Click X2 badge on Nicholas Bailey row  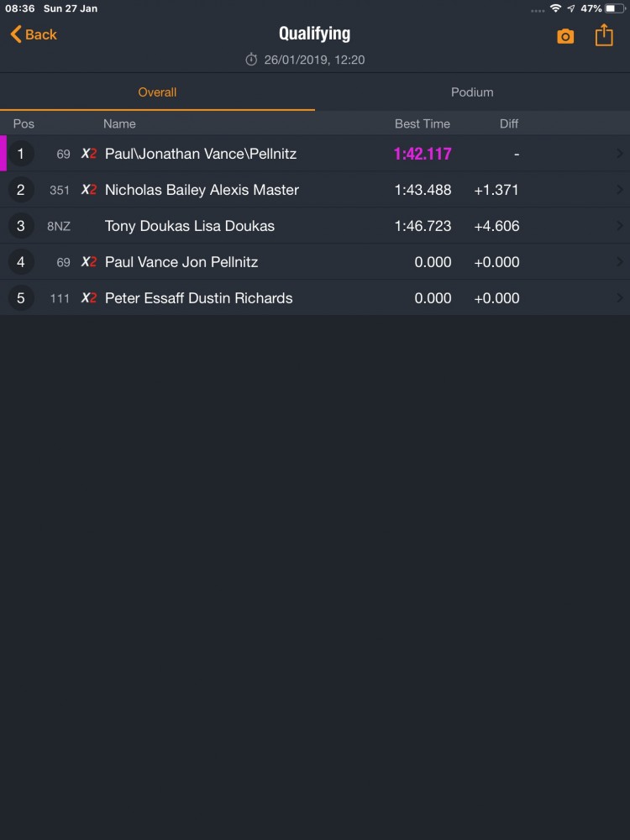(89, 190)
